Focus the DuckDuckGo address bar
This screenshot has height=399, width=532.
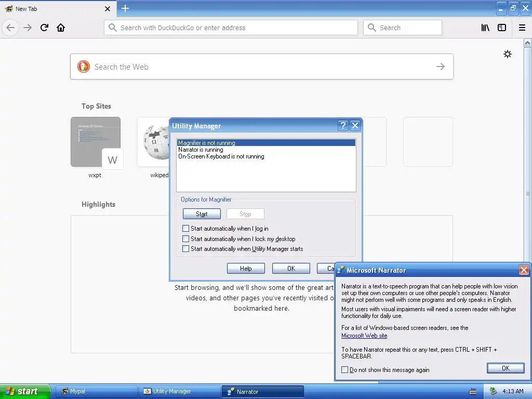[231, 28]
